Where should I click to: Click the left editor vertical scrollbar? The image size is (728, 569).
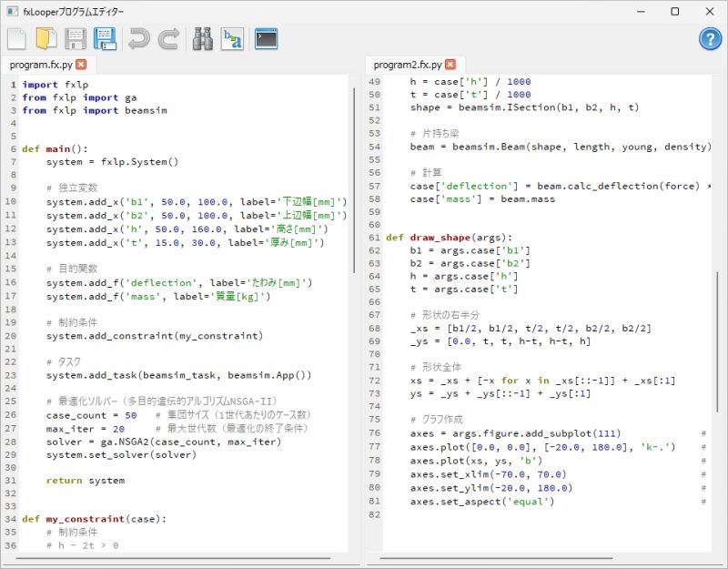coord(354,180)
